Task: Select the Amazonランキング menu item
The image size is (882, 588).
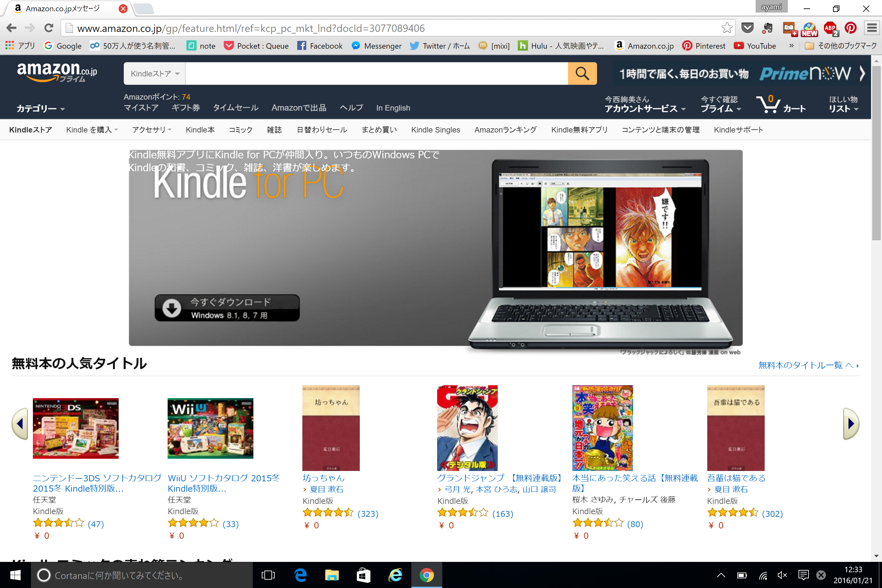Action: pyautogui.click(x=505, y=130)
